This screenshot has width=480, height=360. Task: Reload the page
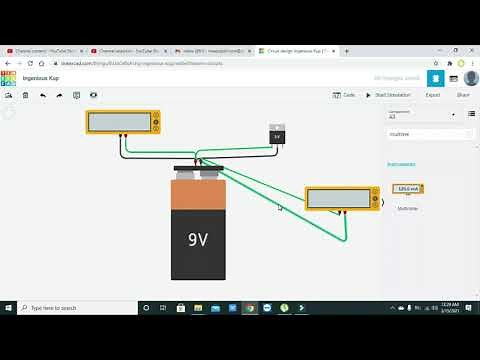point(30,63)
